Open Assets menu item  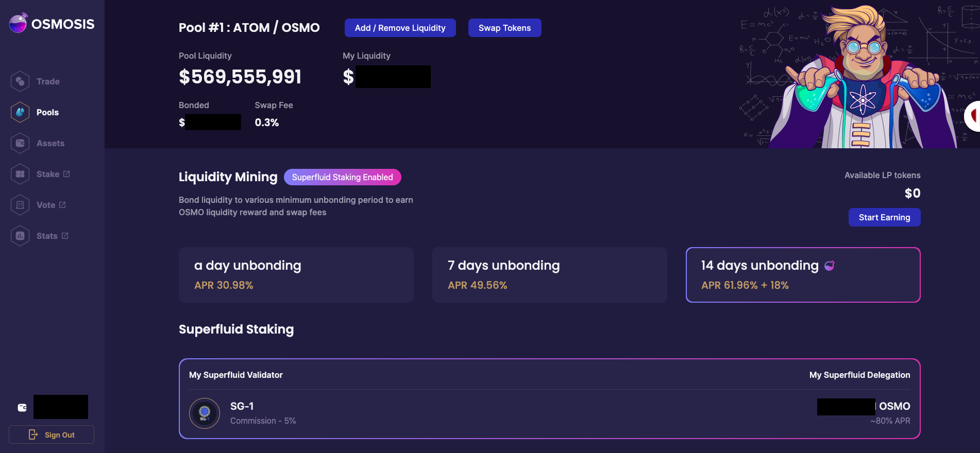point(50,143)
